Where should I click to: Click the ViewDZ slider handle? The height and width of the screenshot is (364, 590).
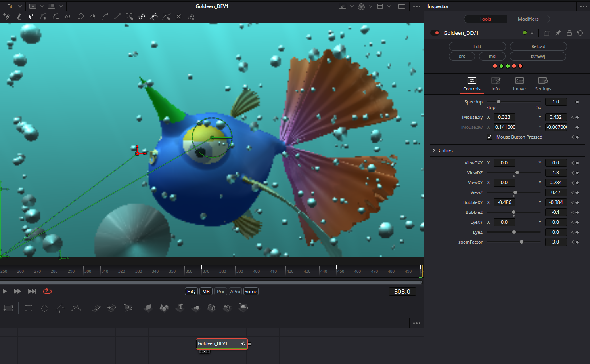pyautogui.click(x=517, y=173)
